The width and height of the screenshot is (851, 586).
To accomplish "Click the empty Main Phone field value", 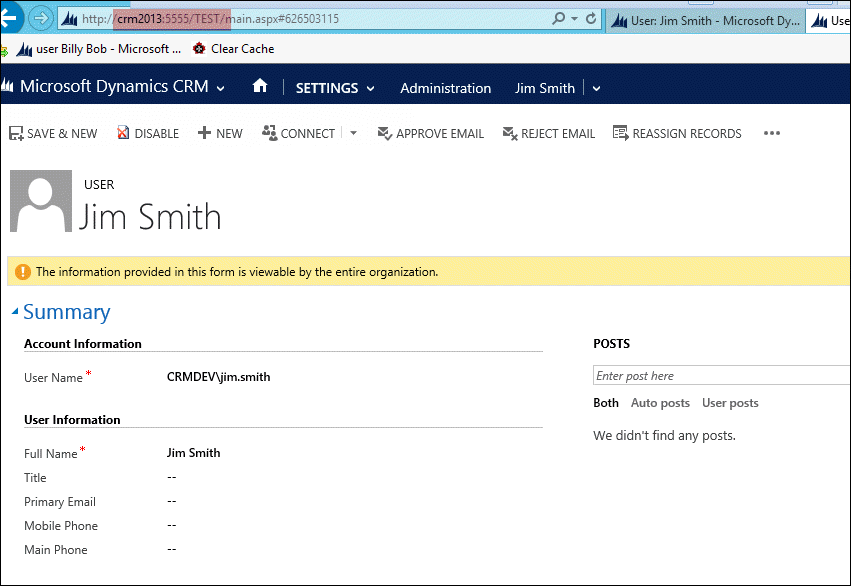I will pyautogui.click(x=172, y=549).
